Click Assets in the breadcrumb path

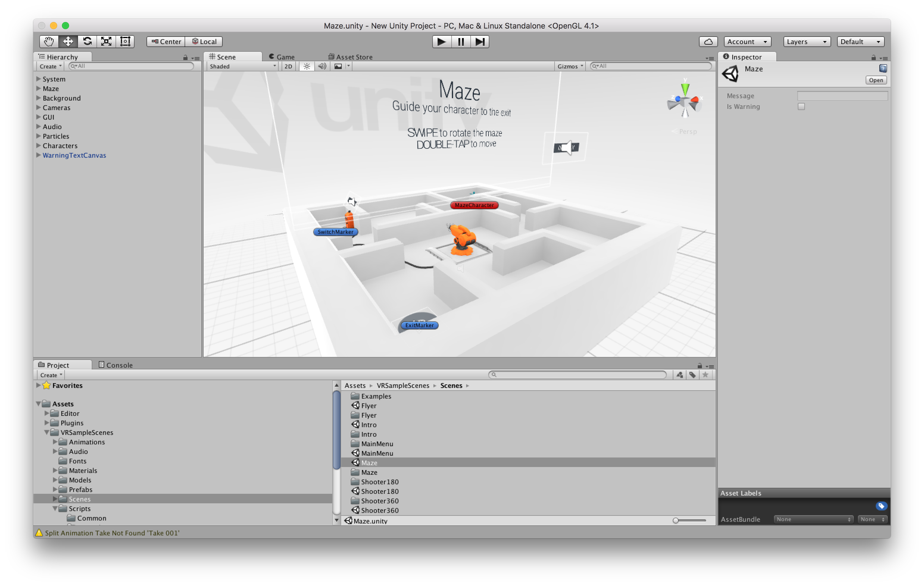click(x=355, y=386)
